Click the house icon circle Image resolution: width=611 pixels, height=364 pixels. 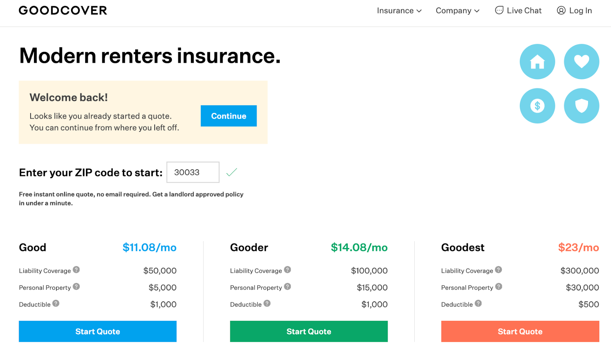tap(537, 62)
